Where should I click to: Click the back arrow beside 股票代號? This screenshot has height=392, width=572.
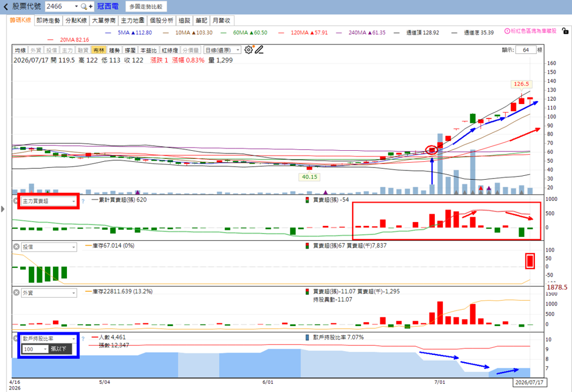[x=5, y=7]
